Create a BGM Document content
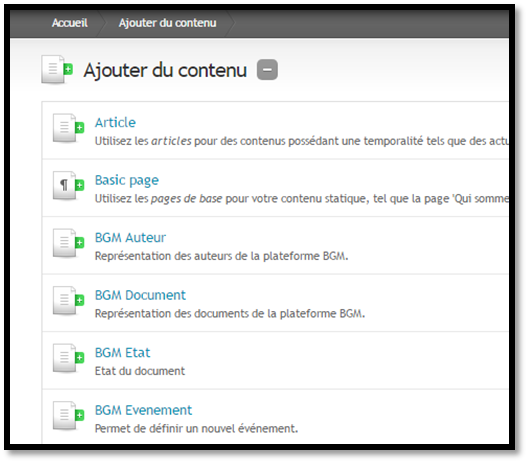The height and width of the screenshot is (463, 528). click(140, 295)
